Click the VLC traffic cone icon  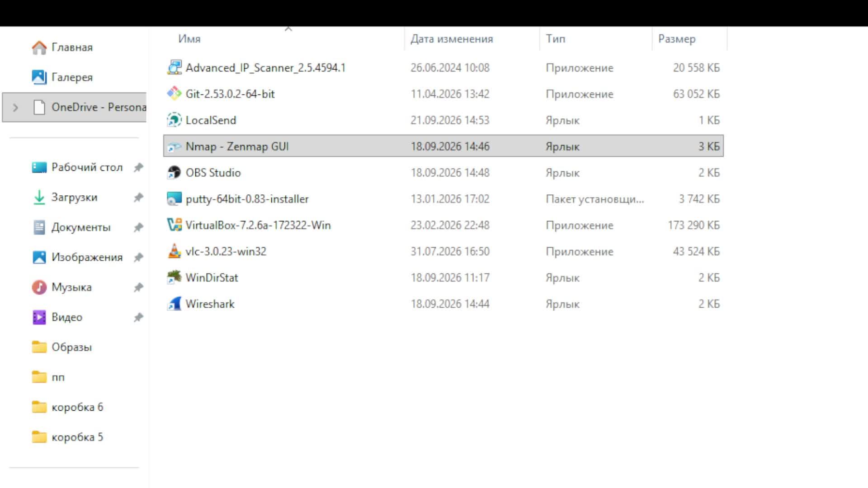(x=174, y=251)
